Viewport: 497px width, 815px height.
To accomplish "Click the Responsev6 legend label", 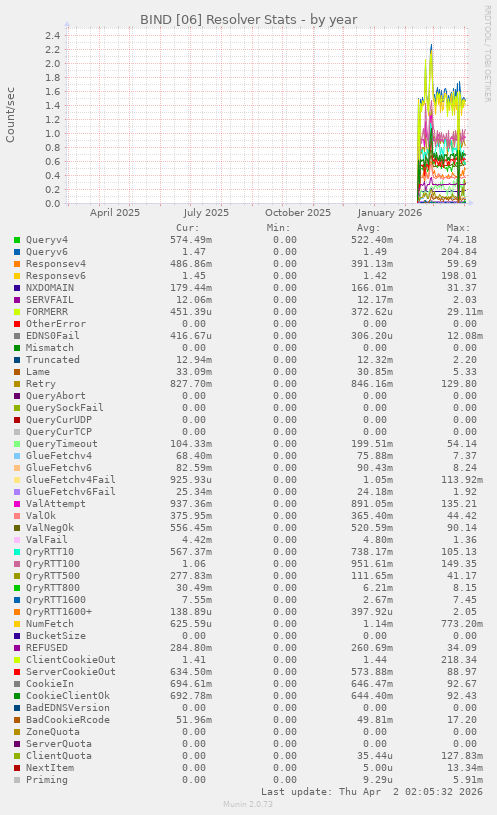I will 56,276.
